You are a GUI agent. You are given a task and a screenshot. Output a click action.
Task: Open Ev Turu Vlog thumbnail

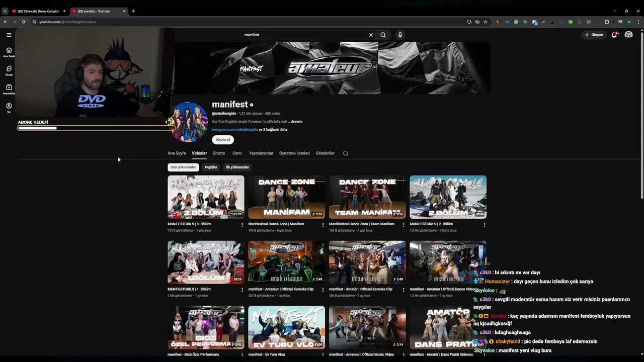click(286, 327)
